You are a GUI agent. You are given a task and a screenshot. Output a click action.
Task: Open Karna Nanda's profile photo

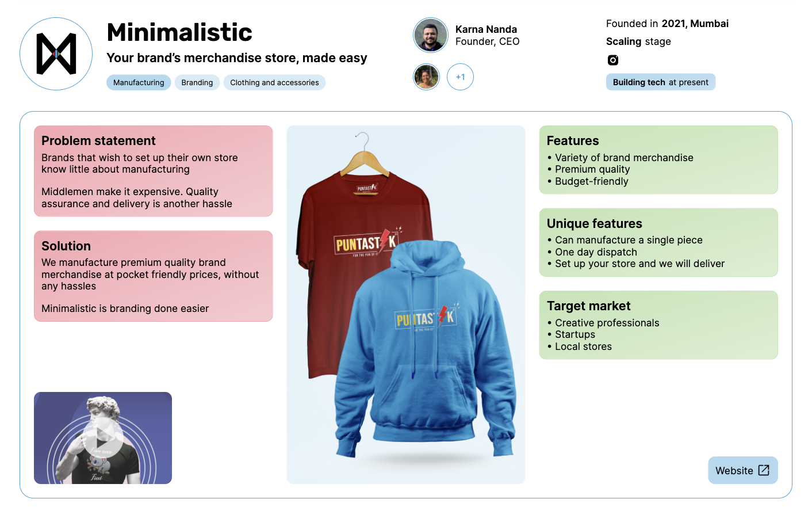[x=431, y=35]
